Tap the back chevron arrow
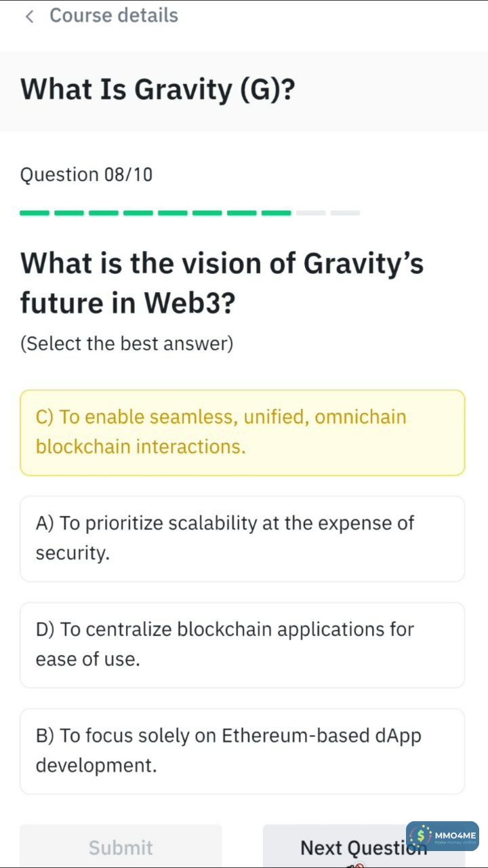This screenshot has width=488, height=868. 29,16
